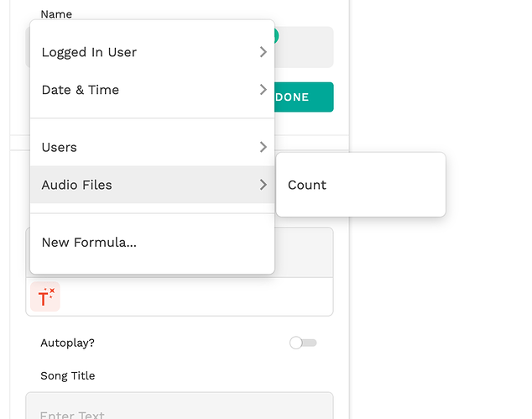This screenshot has width=532, height=419.
Task: Select the Audio Files menu entry
Action: 76,185
